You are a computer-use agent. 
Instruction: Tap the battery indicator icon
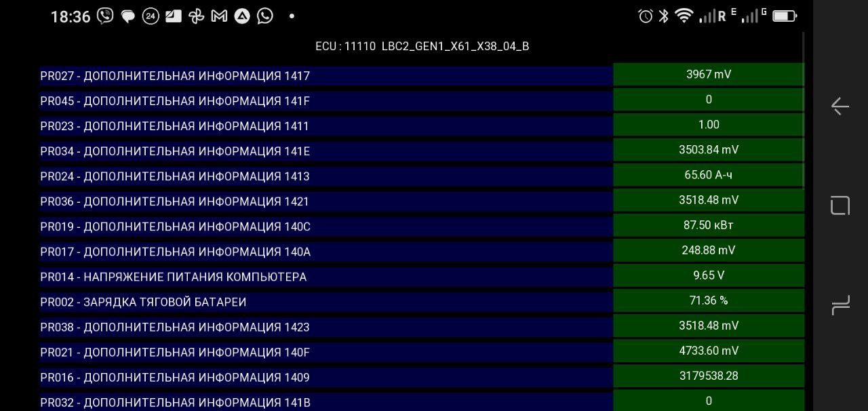coord(785,16)
